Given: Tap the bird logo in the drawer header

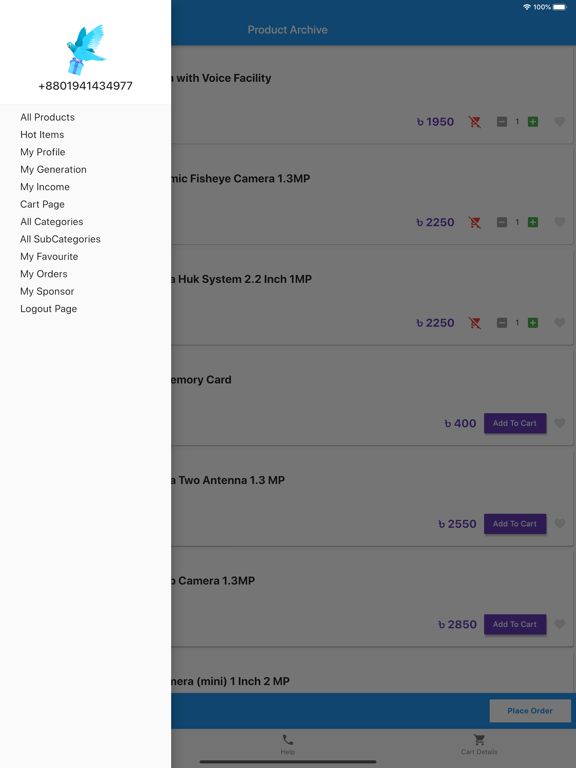Looking at the screenshot, I should (x=86, y=49).
